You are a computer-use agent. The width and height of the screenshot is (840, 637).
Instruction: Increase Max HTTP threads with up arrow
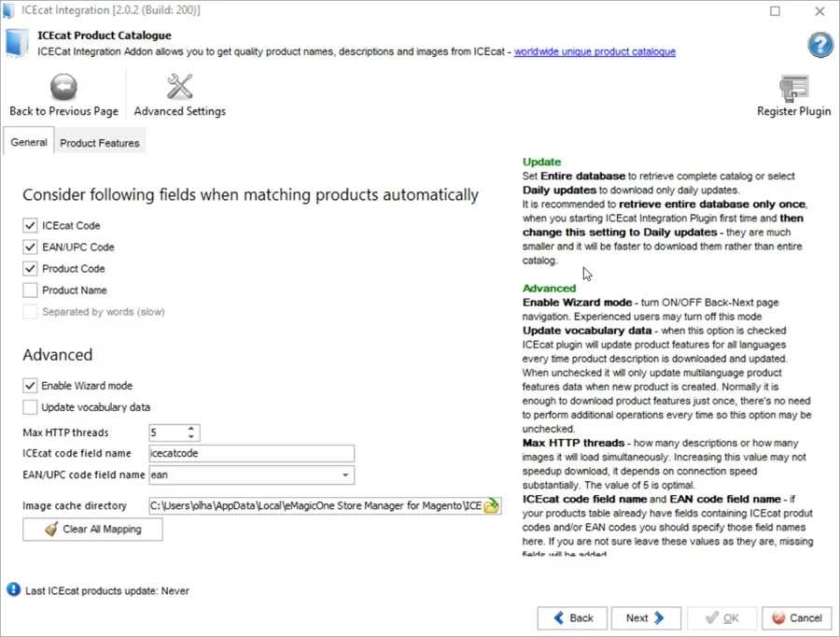click(x=191, y=429)
